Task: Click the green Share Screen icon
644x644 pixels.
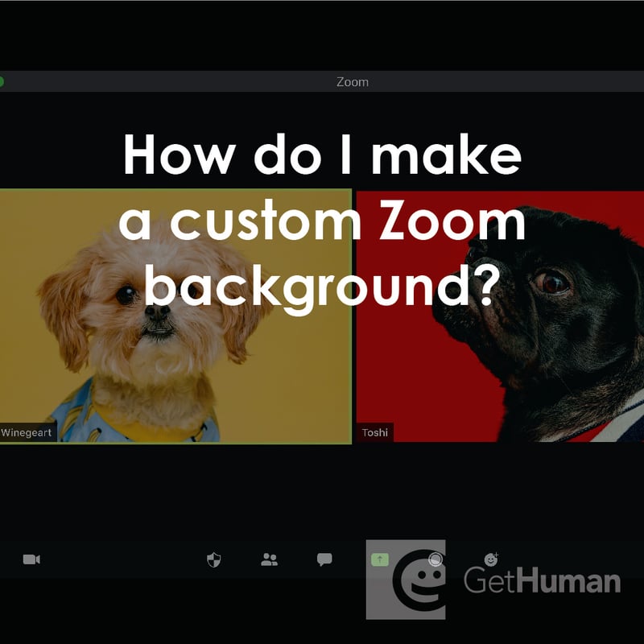Action: 380,559
